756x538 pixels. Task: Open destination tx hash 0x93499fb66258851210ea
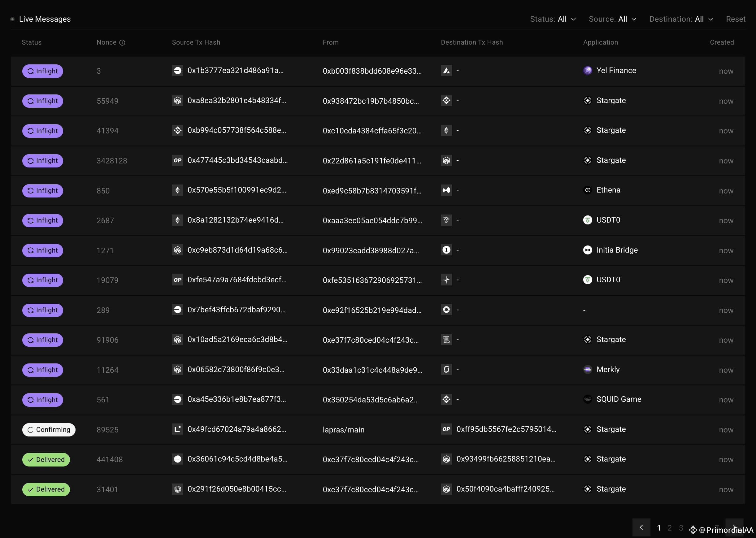pos(506,459)
